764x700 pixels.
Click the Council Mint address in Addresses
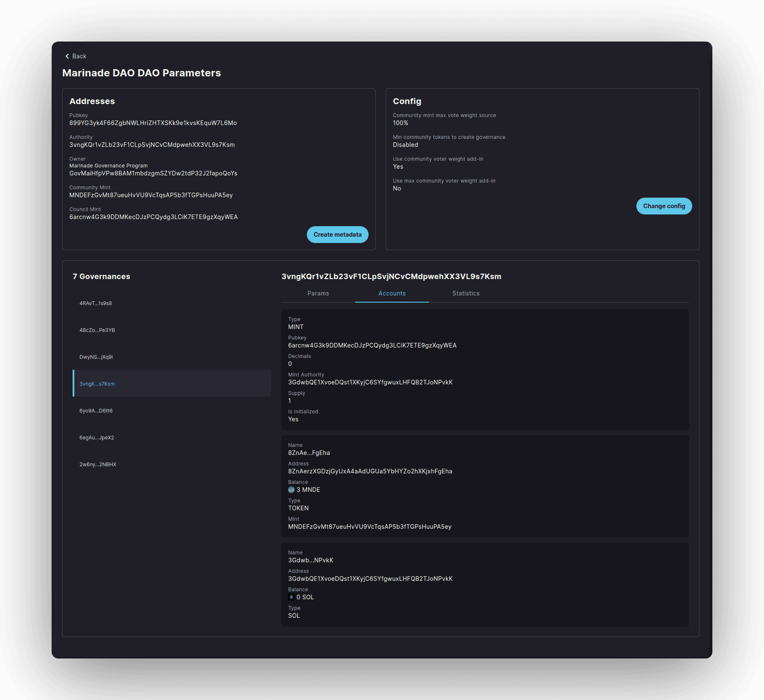[x=154, y=217]
